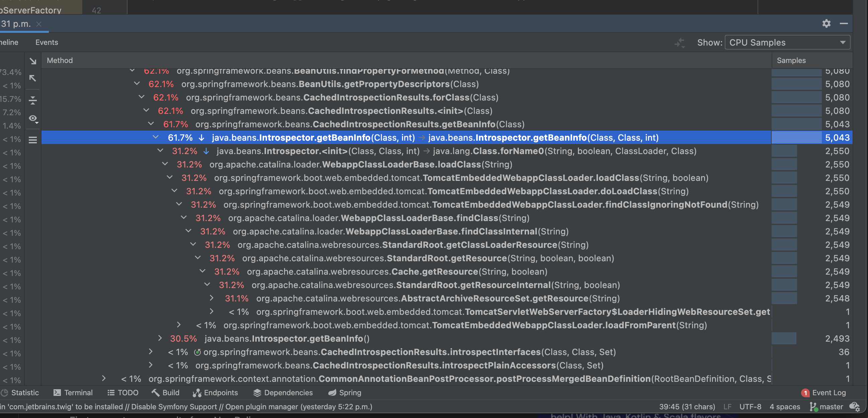
Task: Open the Build tool window
Action: tap(165, 393)
